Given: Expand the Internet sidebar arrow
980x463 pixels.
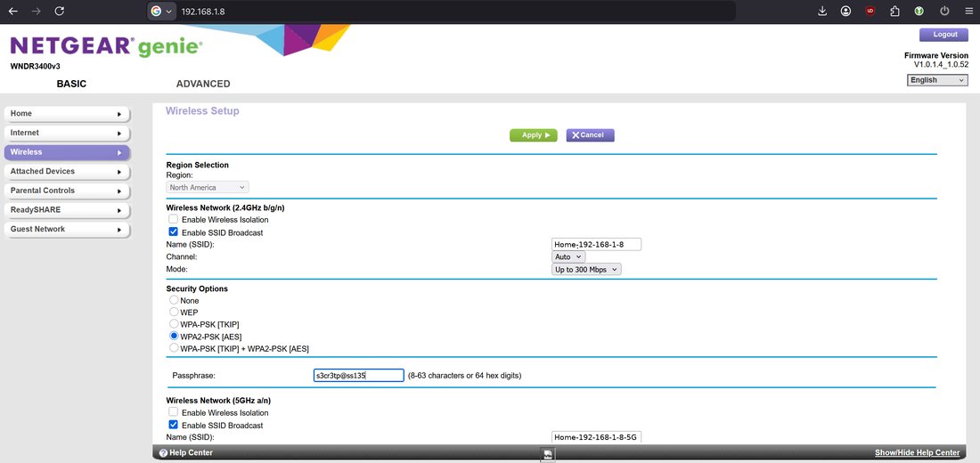Looking at the screenshot, I should tap(118, 134).
